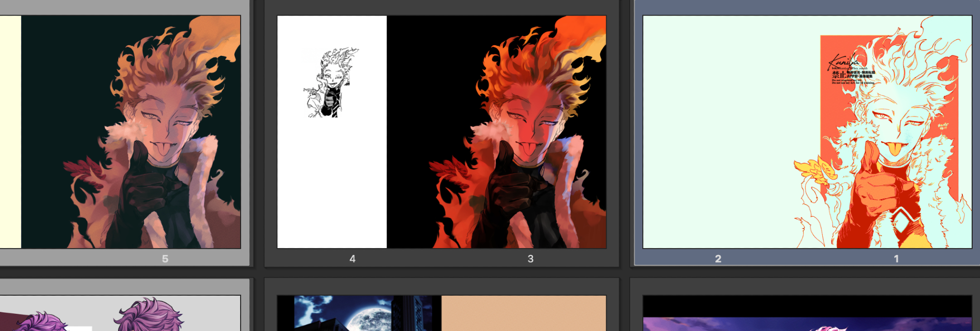Click the page number 2 label

[x=718, y=259]
